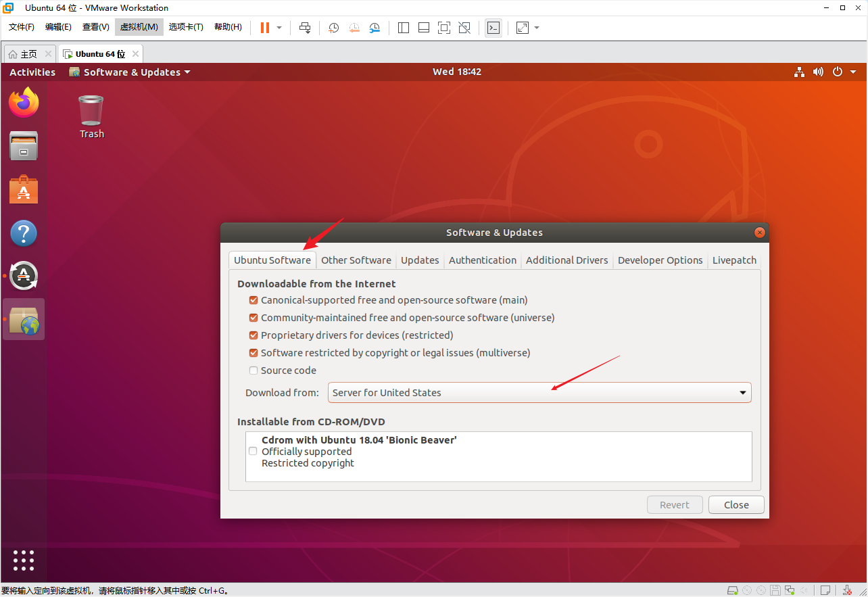Toggle the VMware console view icon
868x597 pixels.
(493, 28)
